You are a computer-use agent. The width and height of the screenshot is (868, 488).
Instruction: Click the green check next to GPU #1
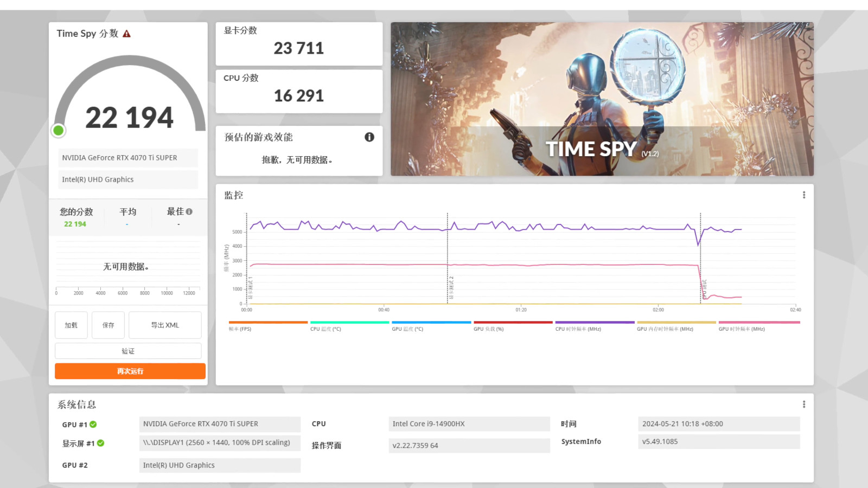point(93,425)
